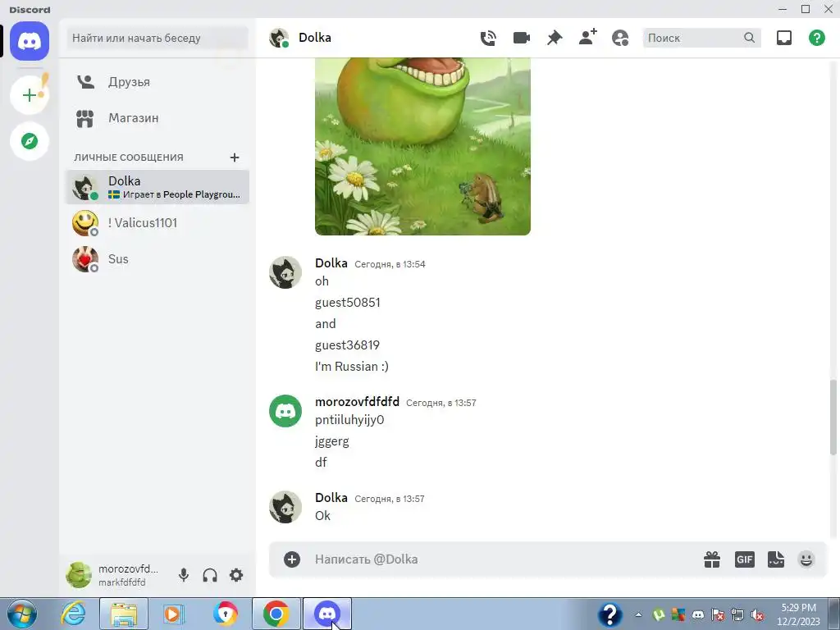Add a server with plus icon

[x=30, y=95]
